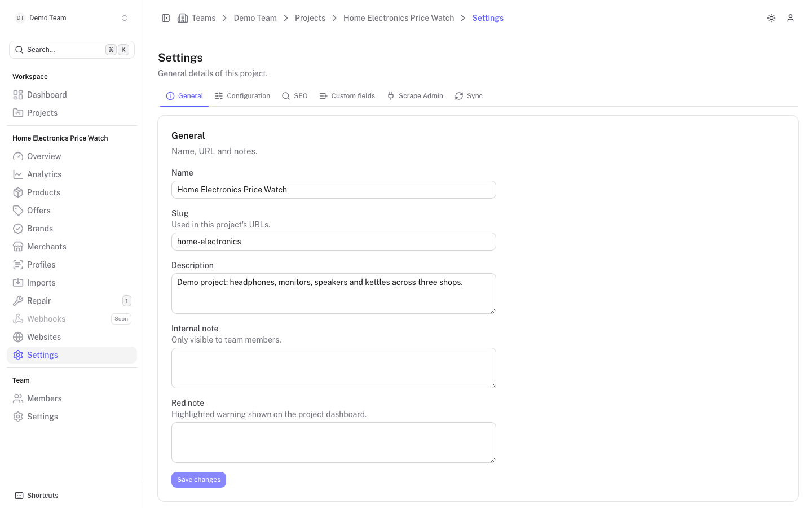Select project Settings in the sidebar
The height and width of the screenshot is (508, 812).
pyautogui.click(x=72, y=355)
